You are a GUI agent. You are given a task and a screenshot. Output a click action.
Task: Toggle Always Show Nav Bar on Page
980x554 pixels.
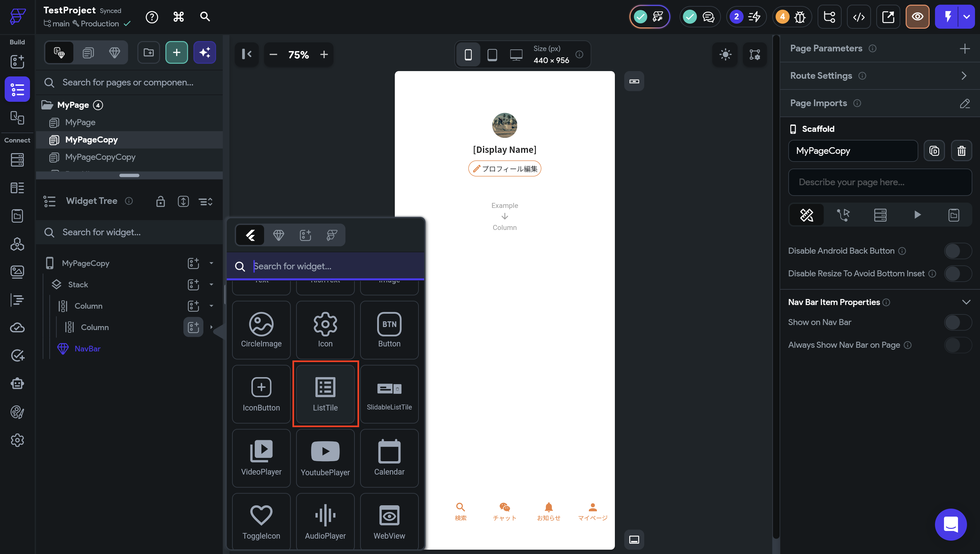tap(958, 345)
